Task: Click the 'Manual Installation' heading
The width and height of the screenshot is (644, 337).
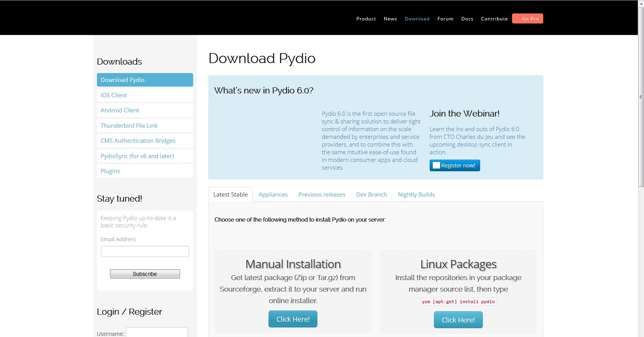Action: (293, 264)
